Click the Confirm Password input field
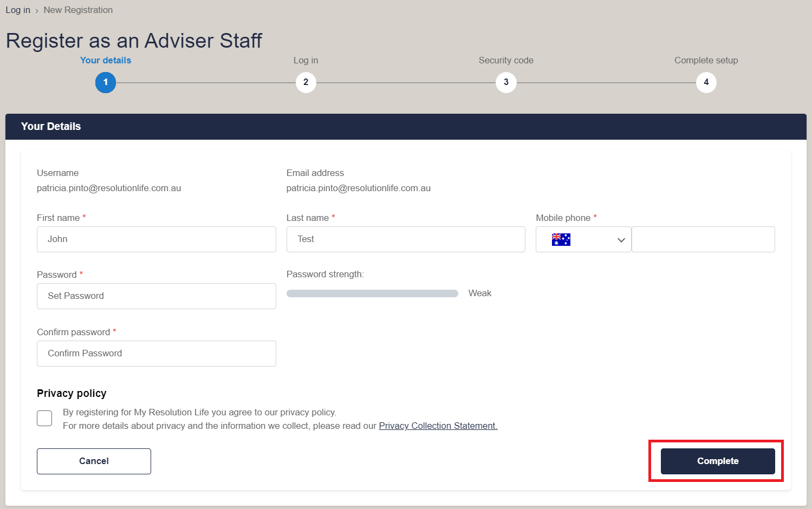Image resolution: width=812 pixels, height=509 pixels. pyautogui.click(x=157, y=354)
